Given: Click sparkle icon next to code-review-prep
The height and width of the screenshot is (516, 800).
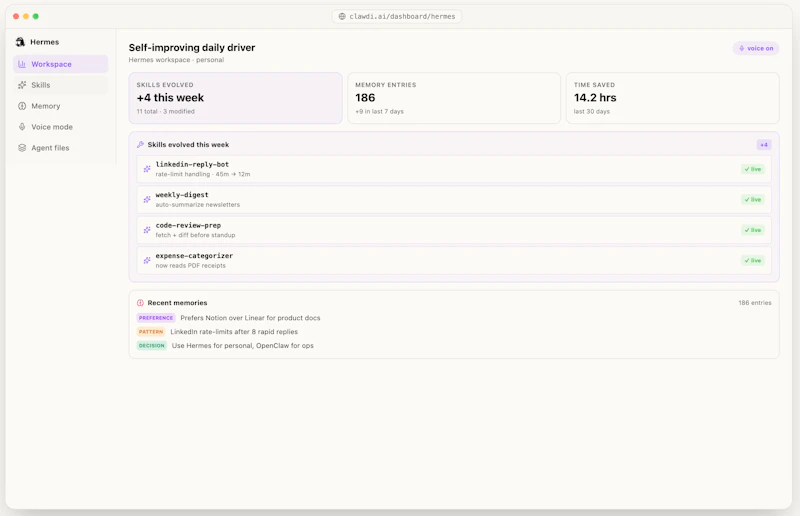Looking at the screenshot, I should click(147, 230).
